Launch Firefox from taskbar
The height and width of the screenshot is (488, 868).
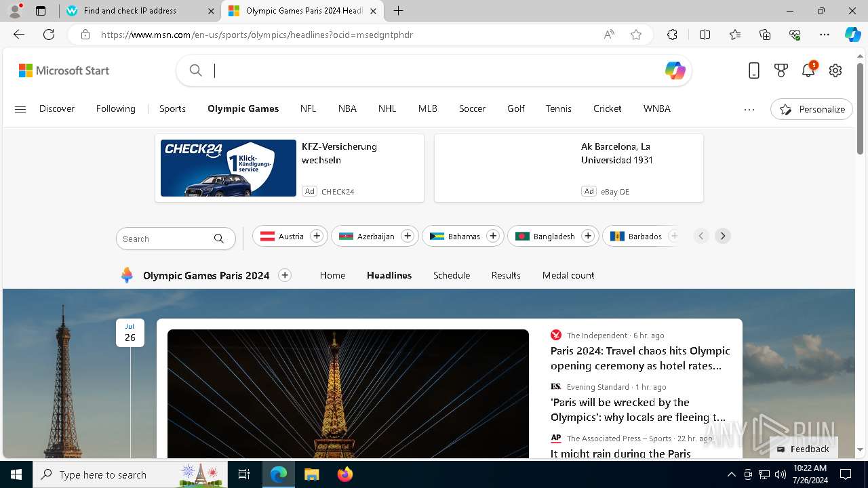click(344, 474)
